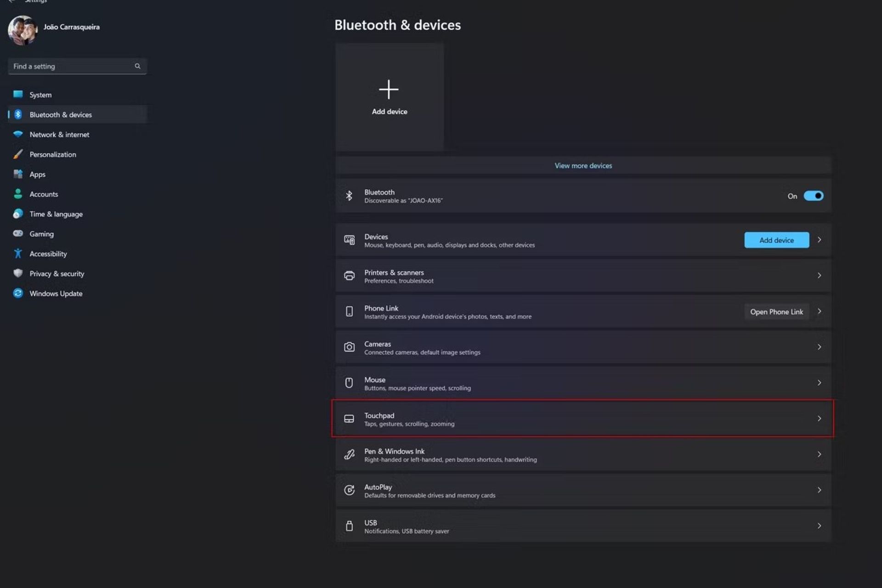
Task: Click the Windows Update icon
Action: [17, 294]
